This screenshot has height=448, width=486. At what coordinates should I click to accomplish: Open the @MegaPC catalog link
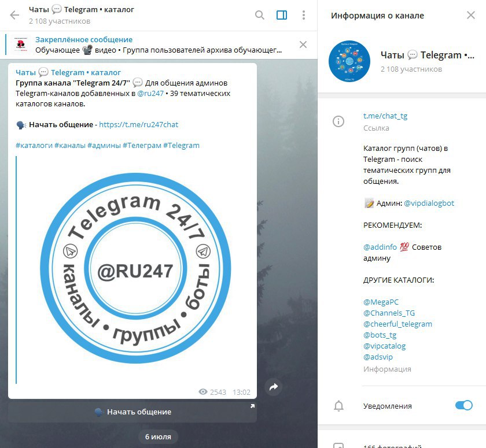pyautogui.click(x=381, y=302)
